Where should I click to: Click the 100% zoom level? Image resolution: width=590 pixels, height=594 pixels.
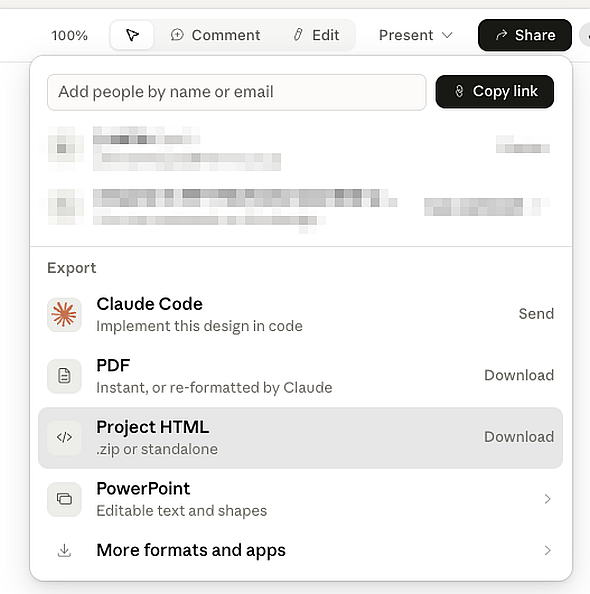point(69,36)
